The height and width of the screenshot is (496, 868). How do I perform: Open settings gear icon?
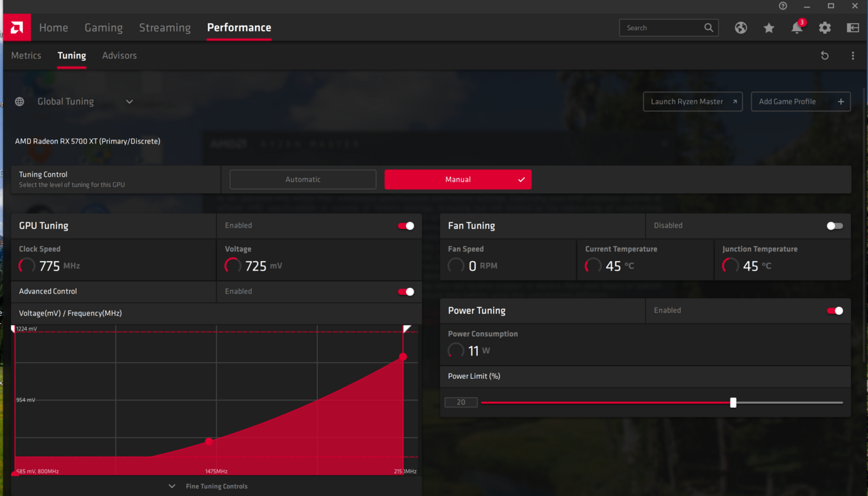825,28
